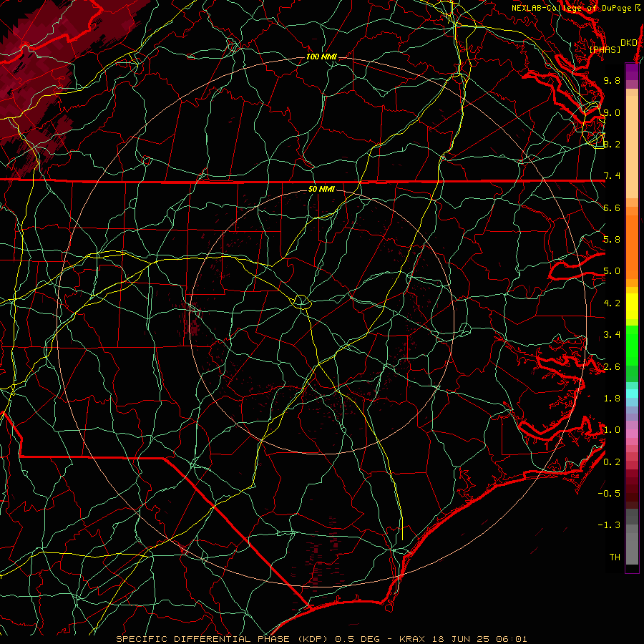Click the 5.8 value on color scale
This screenshot has height=644, width=644.
(612, 240)
